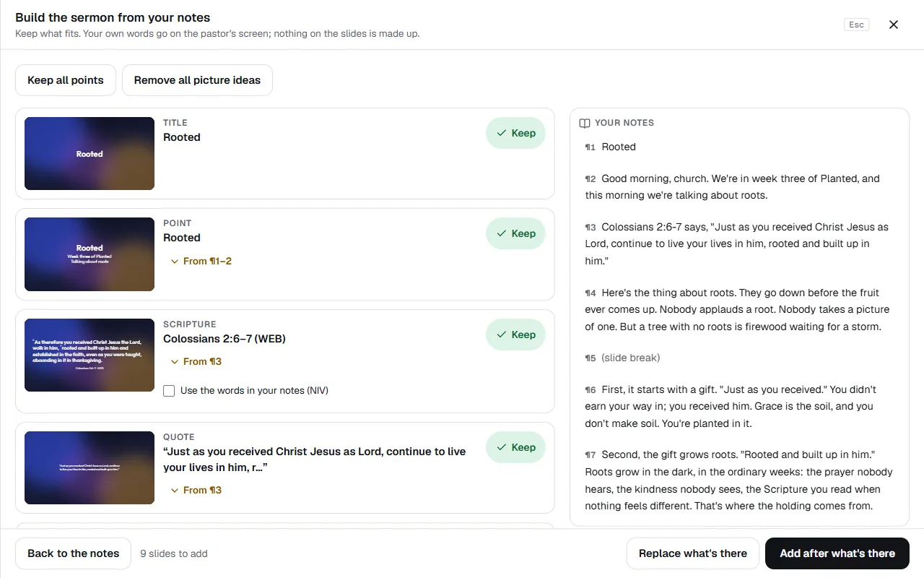Open the Point slide thumbnail

pos(90,254)
